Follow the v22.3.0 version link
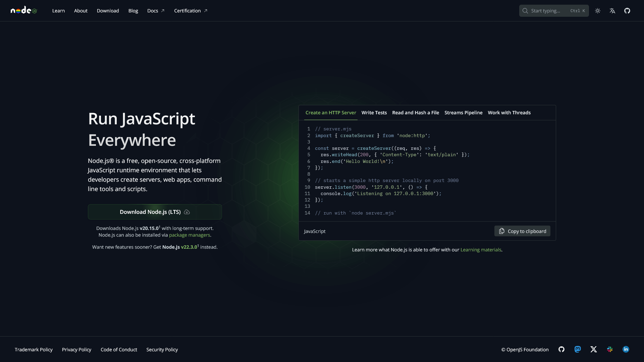This screenshot has width=644, height=362. coord(189,247)
